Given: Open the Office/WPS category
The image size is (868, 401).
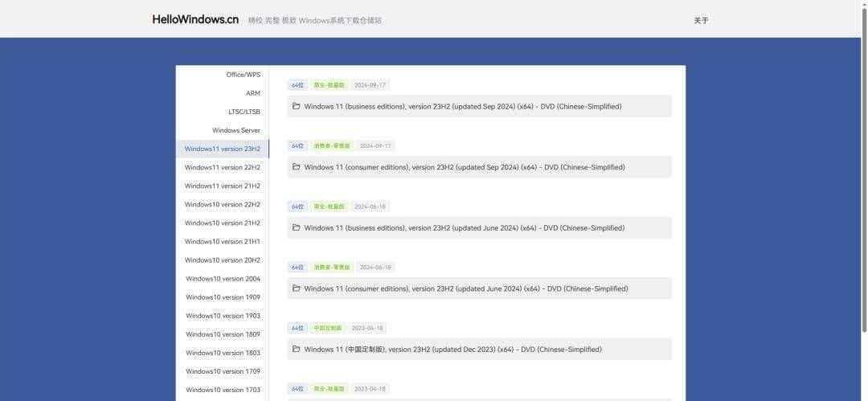Looking at the screenshot, I should (243, 75).
